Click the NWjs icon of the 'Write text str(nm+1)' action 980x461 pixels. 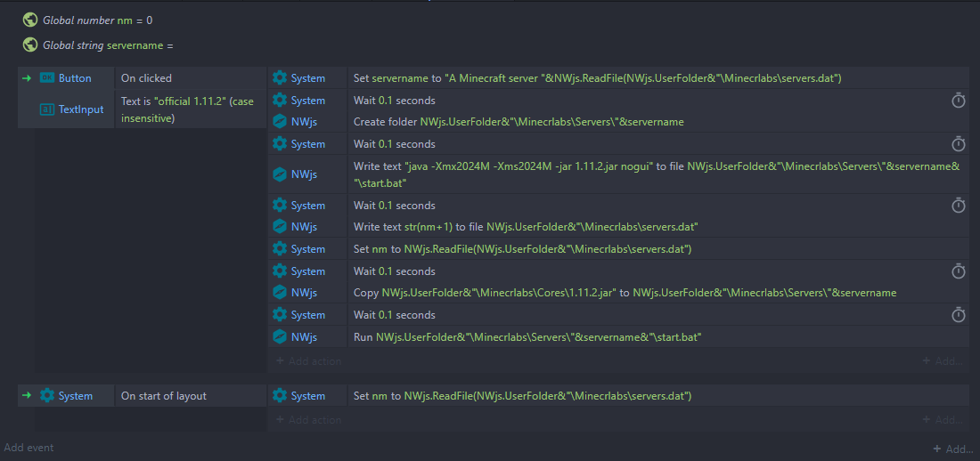tap(280, 227)
